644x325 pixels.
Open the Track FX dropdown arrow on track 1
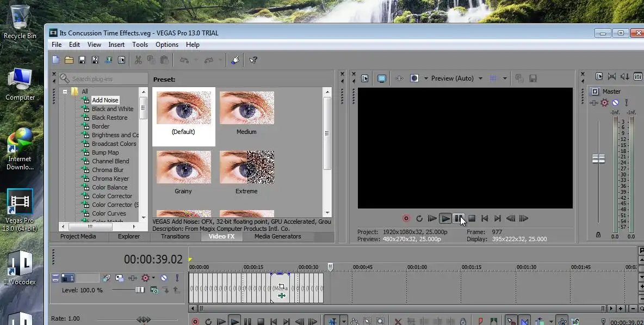[153, 278]
